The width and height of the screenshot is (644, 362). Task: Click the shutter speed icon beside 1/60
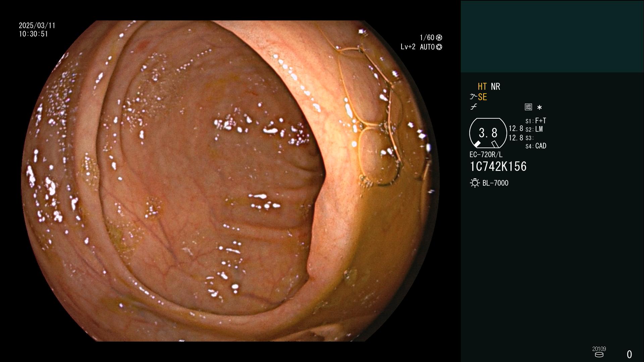(x=439, y=38)
